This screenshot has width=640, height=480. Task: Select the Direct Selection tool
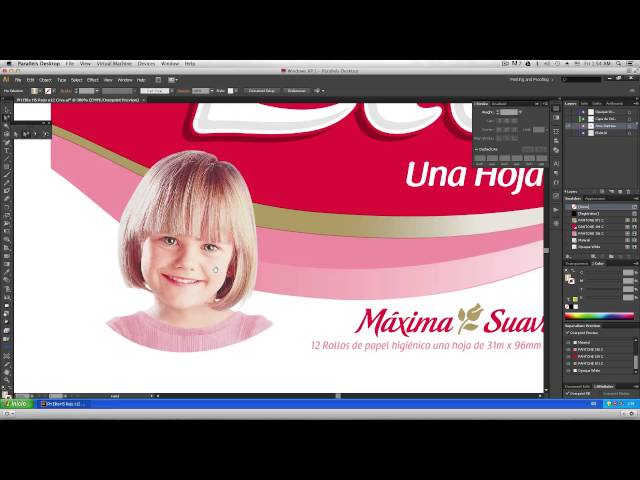[7, 118]
